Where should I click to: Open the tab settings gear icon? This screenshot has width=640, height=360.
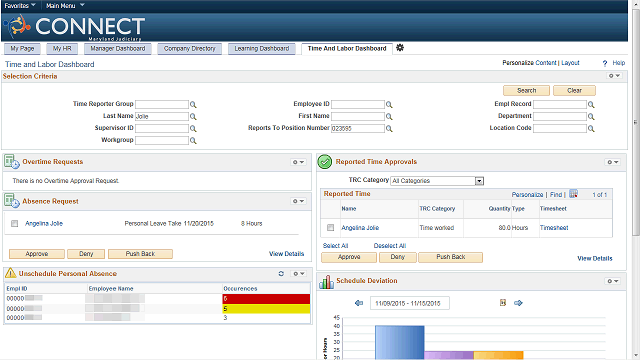click(400, 48)
